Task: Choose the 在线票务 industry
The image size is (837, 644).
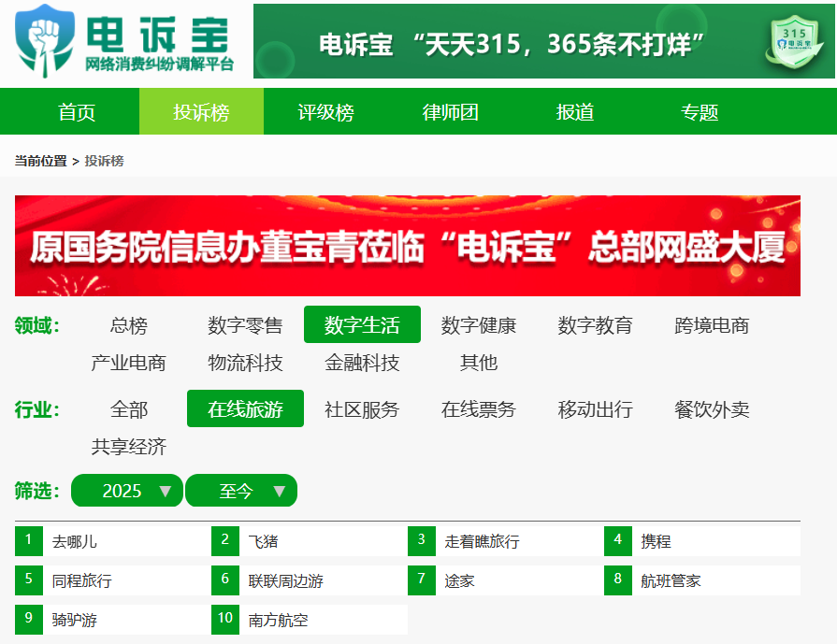Action: pyautogui.click(x=478, y=409)
